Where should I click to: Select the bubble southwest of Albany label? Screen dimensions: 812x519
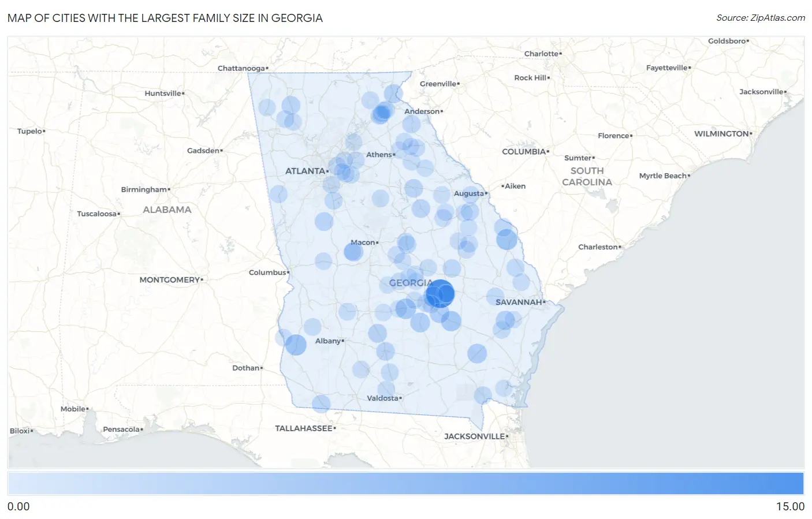(296, 345)
